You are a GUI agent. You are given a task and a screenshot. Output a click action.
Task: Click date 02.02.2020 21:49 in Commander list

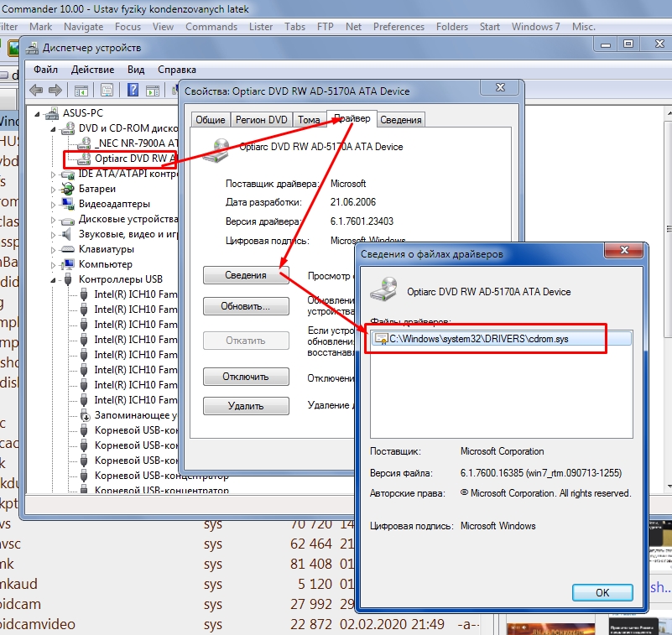pos(392,624)
